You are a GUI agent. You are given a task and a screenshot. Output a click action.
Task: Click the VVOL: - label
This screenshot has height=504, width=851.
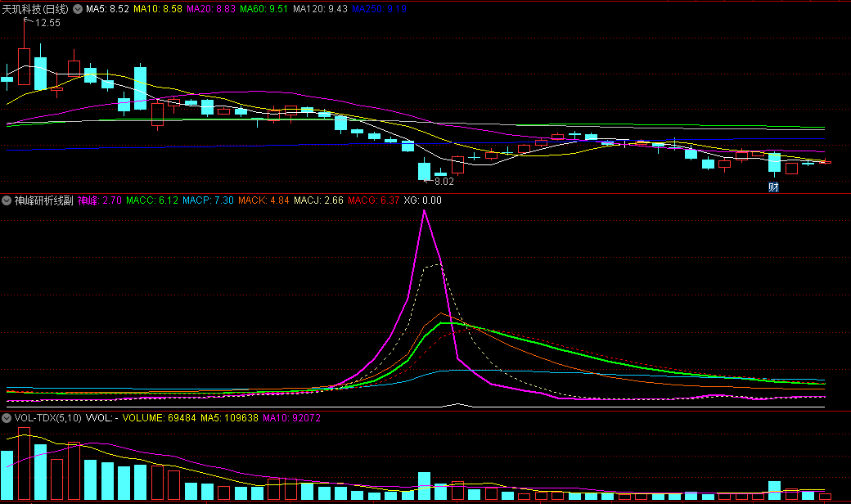click(x=102, y=418)
